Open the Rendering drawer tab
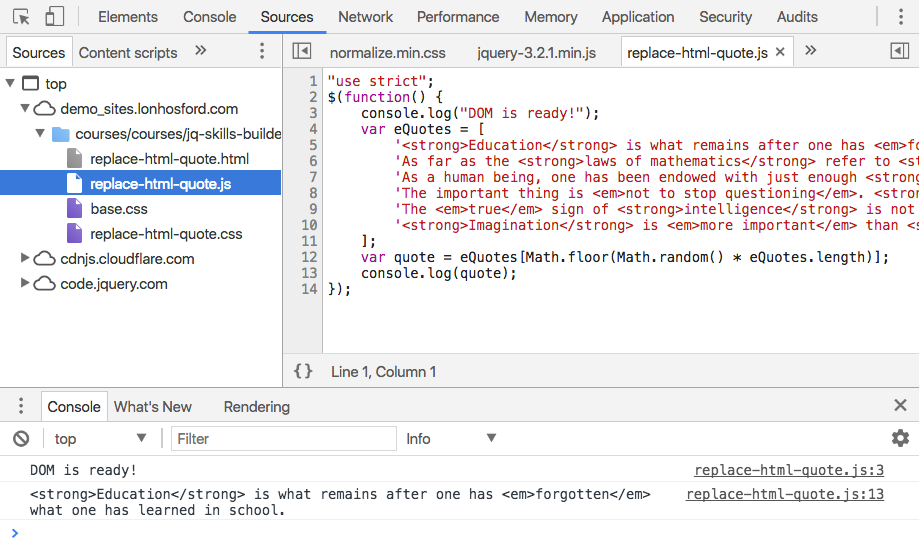919x540 pixels. click(257, 406)
